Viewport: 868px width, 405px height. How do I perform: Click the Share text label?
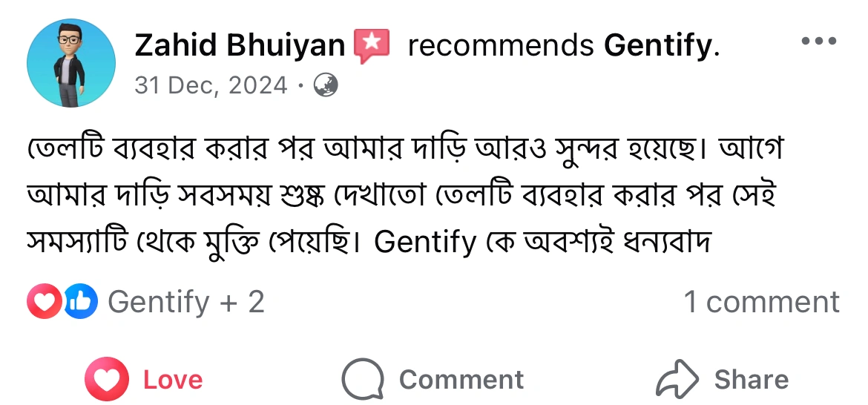pos(751,380)
